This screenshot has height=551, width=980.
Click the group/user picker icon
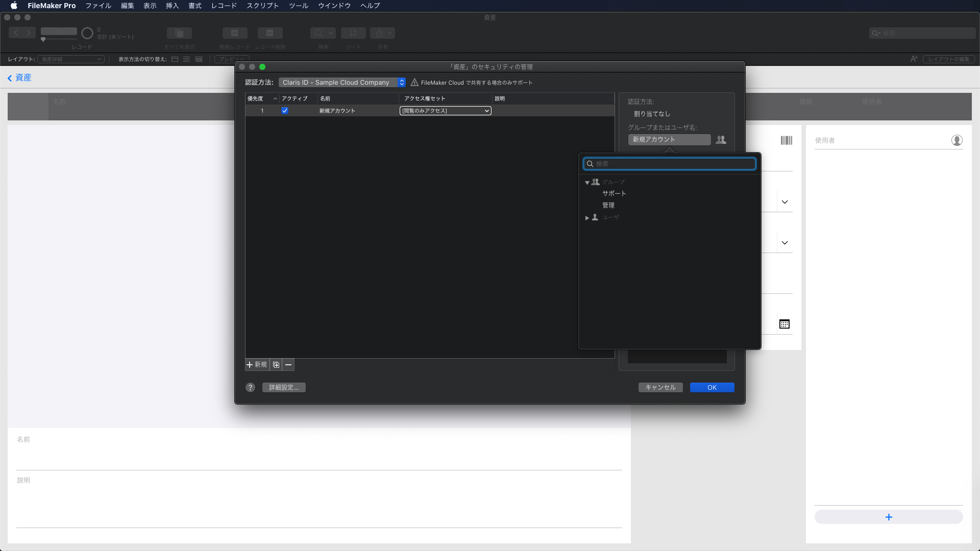(x=721, y=140)
